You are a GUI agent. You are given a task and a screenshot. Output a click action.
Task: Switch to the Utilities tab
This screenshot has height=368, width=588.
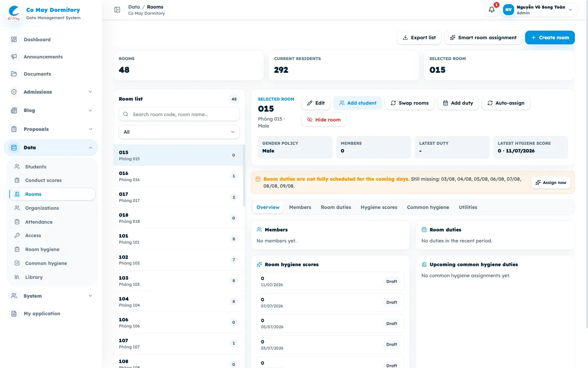point(468,207)
